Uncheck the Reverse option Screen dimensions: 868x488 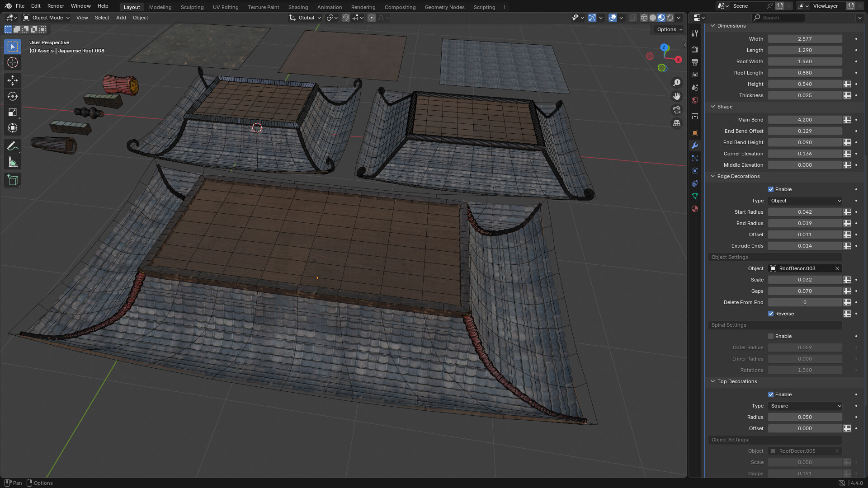tap(771, 314)
